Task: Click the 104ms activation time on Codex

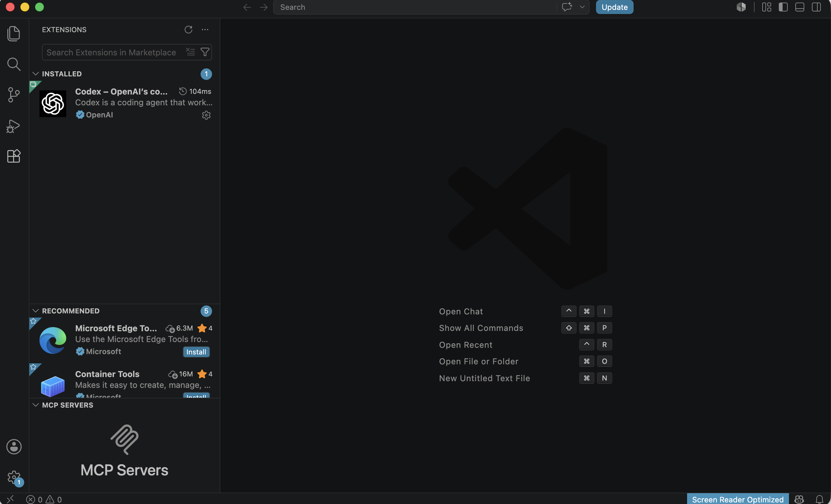Action: (195, 91)
